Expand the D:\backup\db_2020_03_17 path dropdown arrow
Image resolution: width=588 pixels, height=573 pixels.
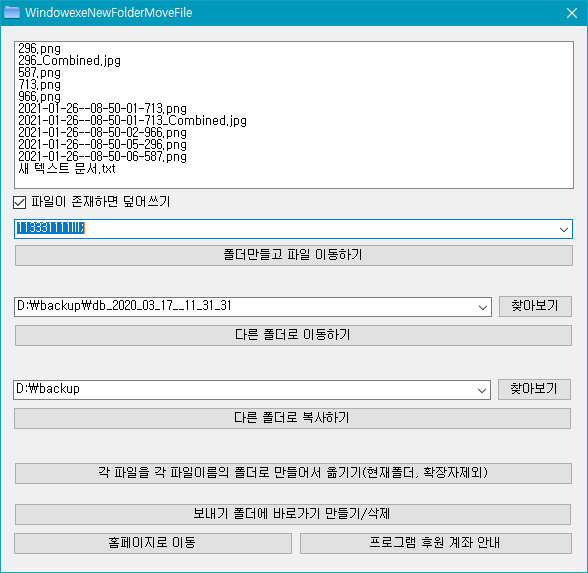[x=483, y=308]
